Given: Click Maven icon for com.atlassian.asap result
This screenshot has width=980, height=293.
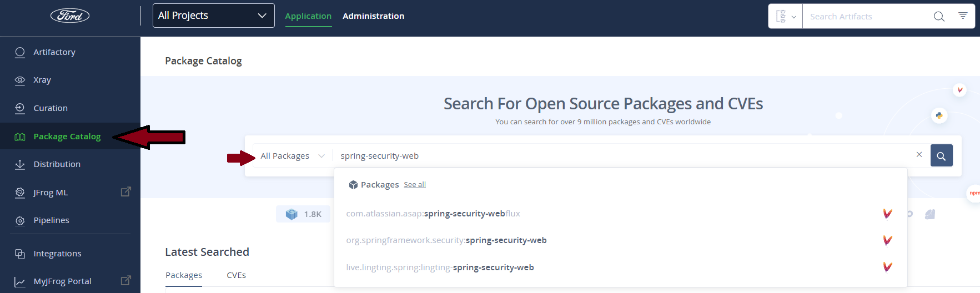Looking at the screenshot, I should (x=887, y=214).
